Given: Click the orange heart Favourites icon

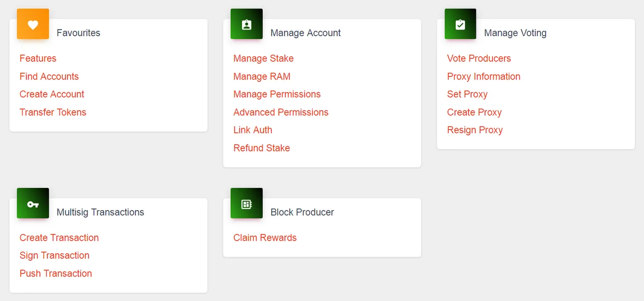Looking at the screenshot, I should pyautogui.click(x=33, y=24).
